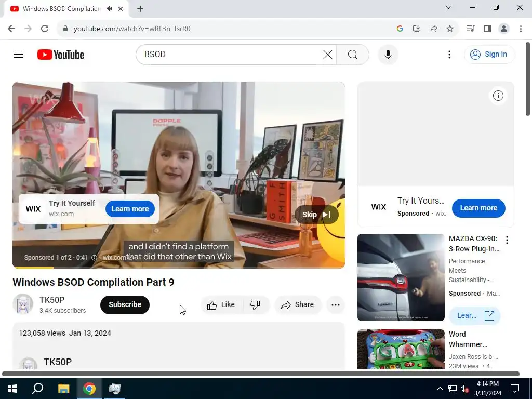Close the Windows BSOD Compilation tab
This screenshot has height=399, width=532.
pos(121,9)
